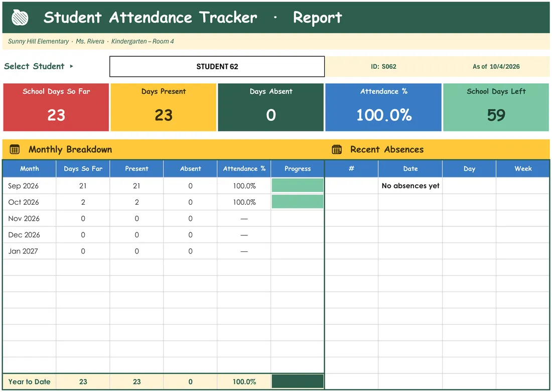
Task: Click the Year to Date row label
Action: tap(30, 381)
